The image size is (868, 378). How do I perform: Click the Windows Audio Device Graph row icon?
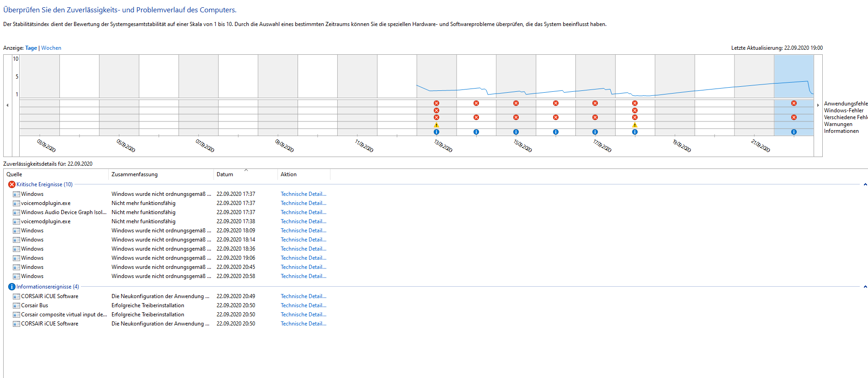[16, 212]
